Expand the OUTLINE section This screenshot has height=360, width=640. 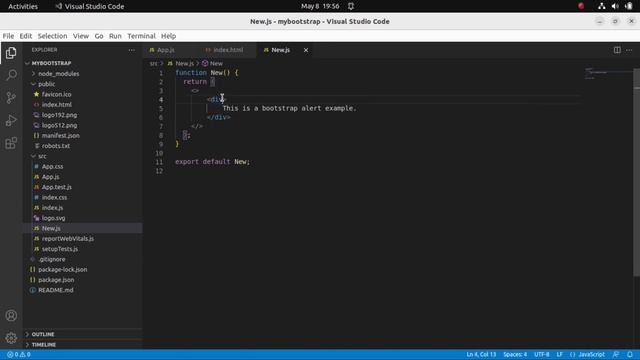tap(42, 334)
